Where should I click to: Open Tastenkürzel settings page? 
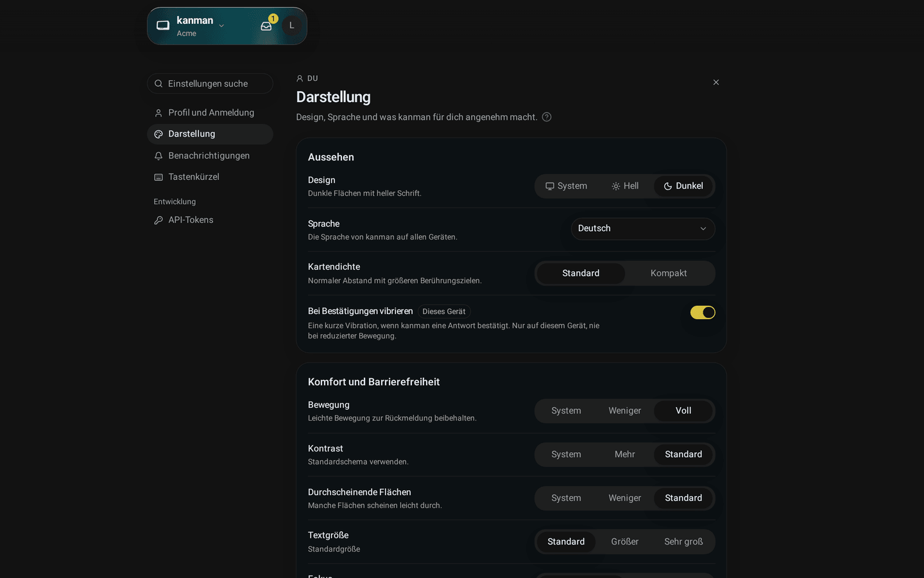point(210,177)
